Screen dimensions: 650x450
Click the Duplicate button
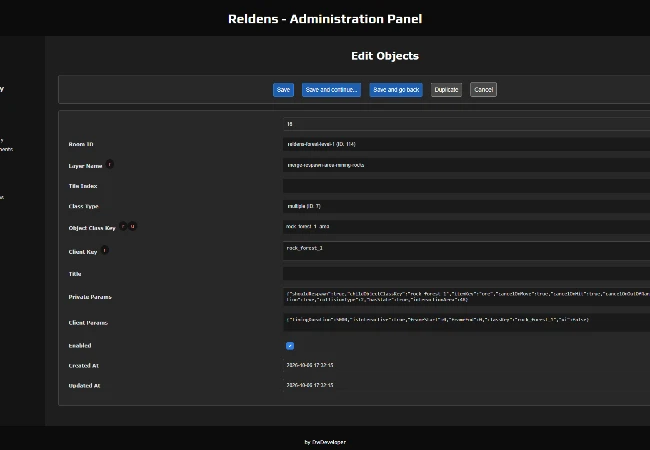point(446,90)
